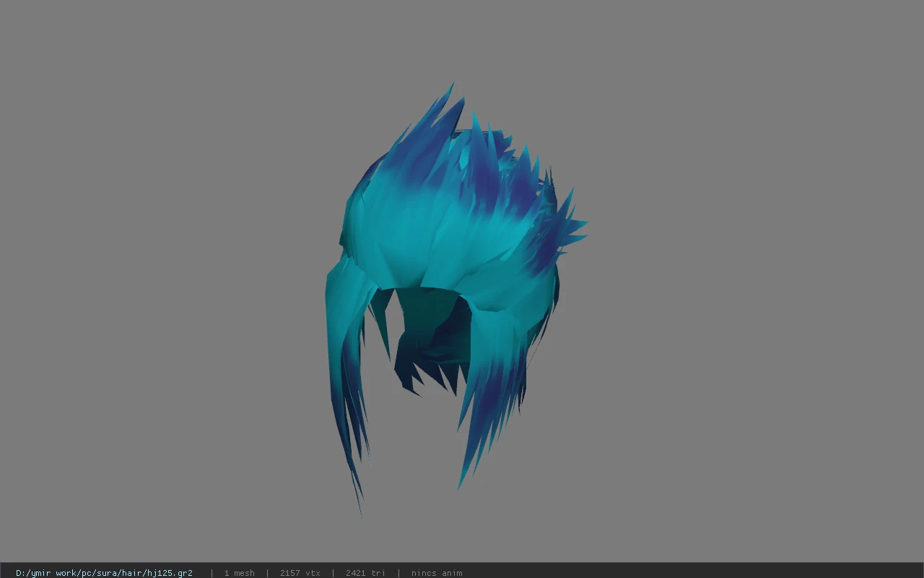Image resolution: width=924 pixels, height=578 pixels.
Task: Click the file path hj125.gr2 in status bar
Action: click(104, 573)
